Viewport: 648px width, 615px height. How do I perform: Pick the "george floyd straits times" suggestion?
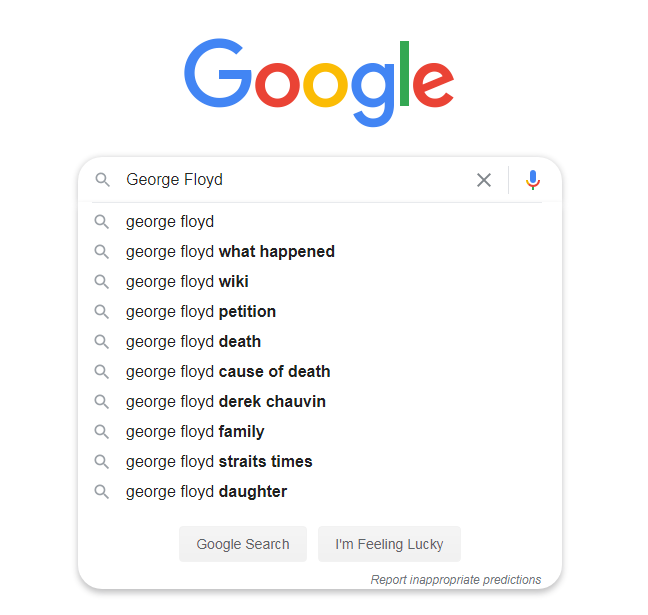tap(219, 462)
